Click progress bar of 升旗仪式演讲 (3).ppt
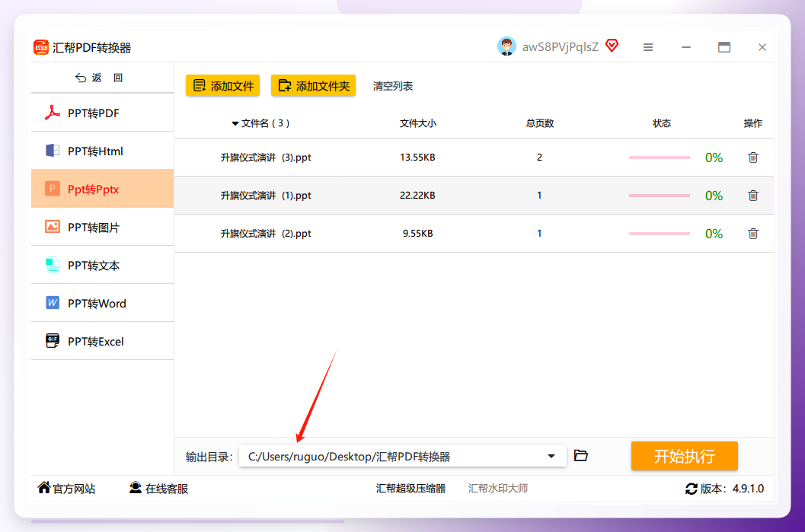Image resolution: width=805 pixels, height=532 pixels. pyautogui.click(x=660, y=158)
